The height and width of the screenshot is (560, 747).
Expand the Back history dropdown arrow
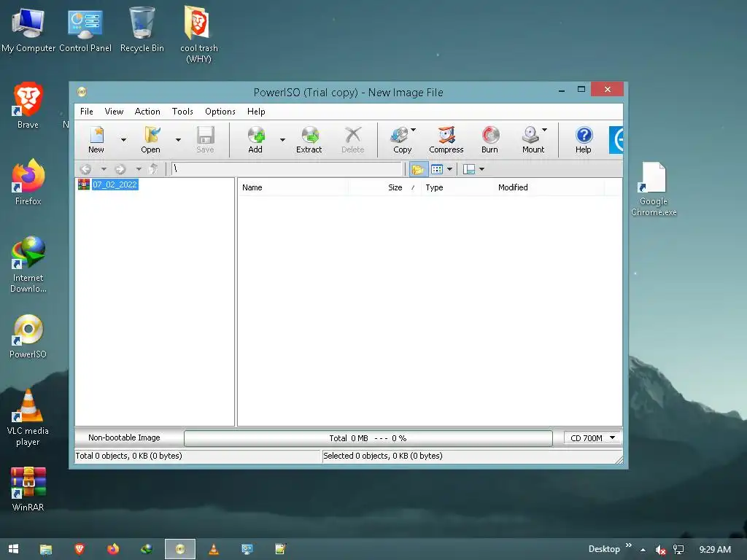104,169
